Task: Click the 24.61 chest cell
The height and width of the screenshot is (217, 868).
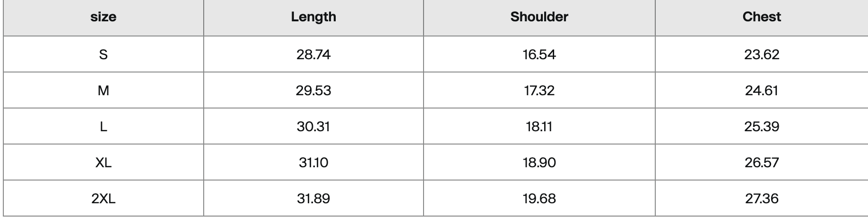Action: point(762,90)
